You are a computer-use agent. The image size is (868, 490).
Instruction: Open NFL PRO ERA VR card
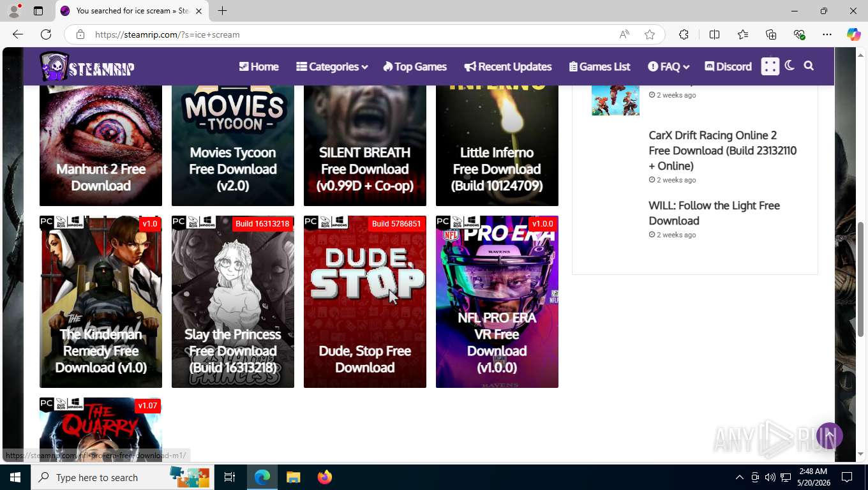tap(497, 302)
